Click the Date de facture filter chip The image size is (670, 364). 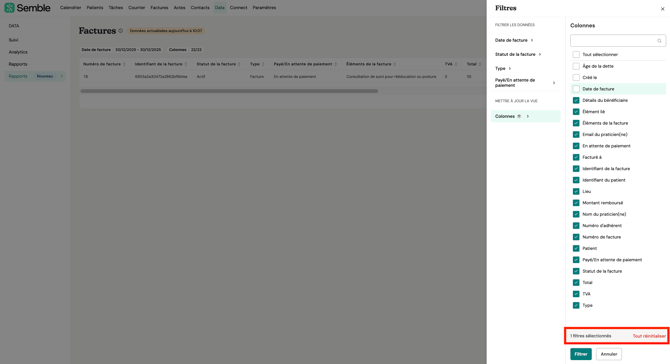coord(121,50)
